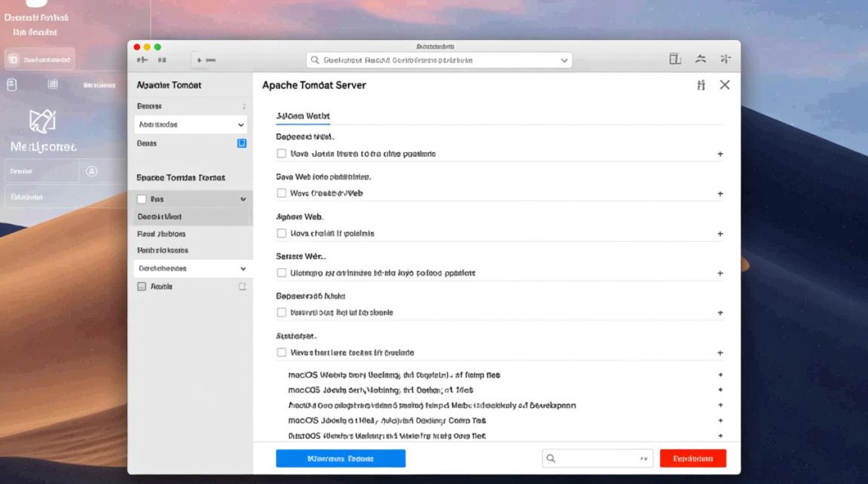Screen dimensions: 868x484
Task: Click the blue button at the dialog bottom
Action: 340,459
